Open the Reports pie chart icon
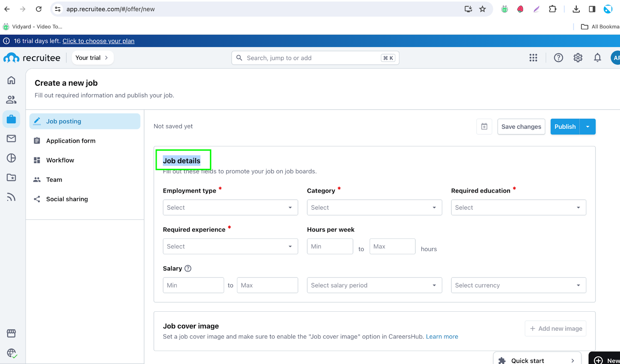The width and height of the screenshot is (620, 364). point(11,158)
